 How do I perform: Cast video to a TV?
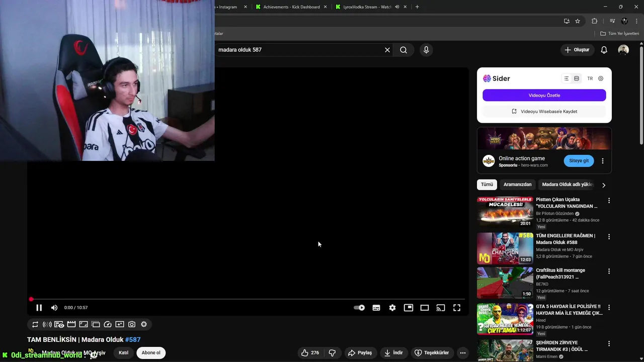point(441,308)
